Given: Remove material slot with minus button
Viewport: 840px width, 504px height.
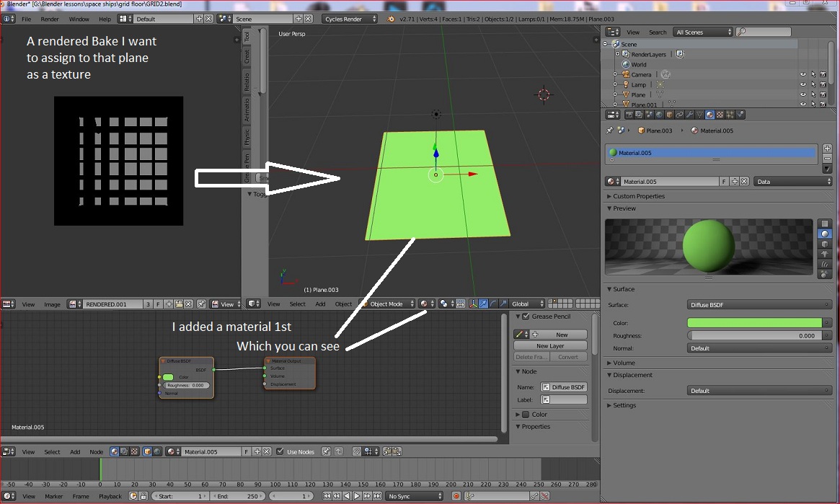Looking at the screenshot, I should [x=827, y=159].
